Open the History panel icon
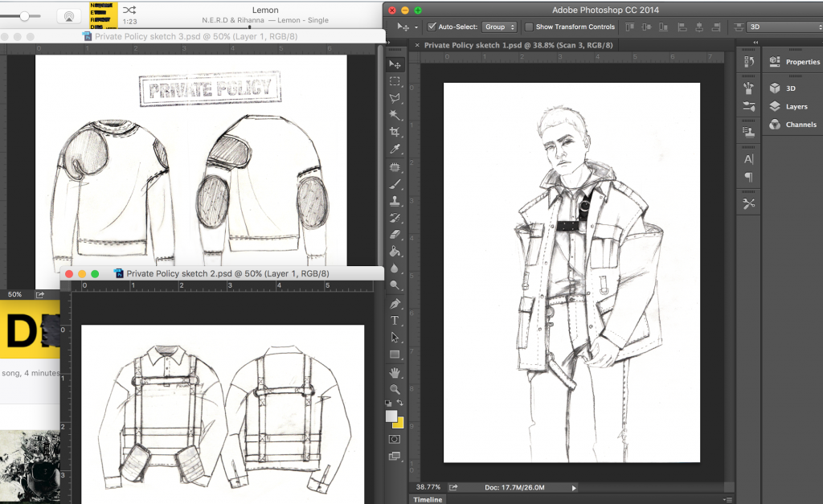The width and height of the screenshot is (823, 504). [749, 62]
